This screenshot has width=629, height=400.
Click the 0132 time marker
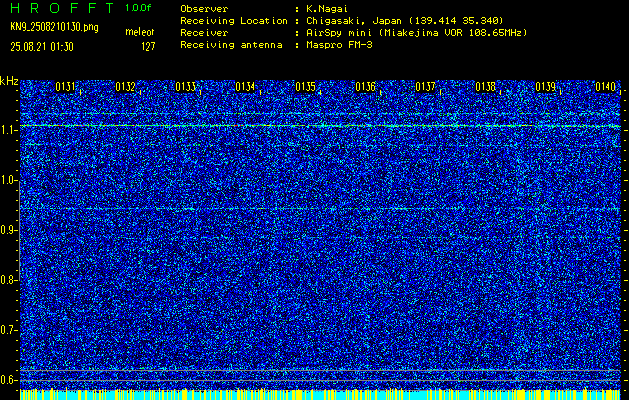[125, 87]
